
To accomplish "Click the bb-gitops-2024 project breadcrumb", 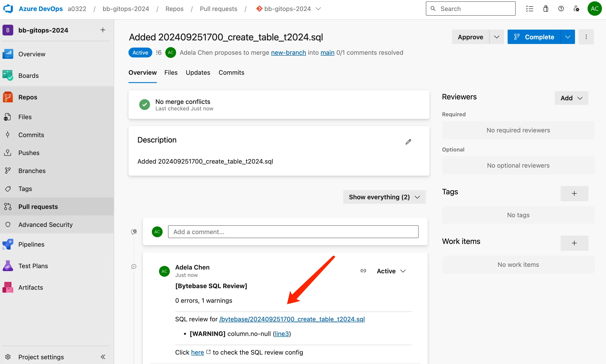I will click(126, 9).
